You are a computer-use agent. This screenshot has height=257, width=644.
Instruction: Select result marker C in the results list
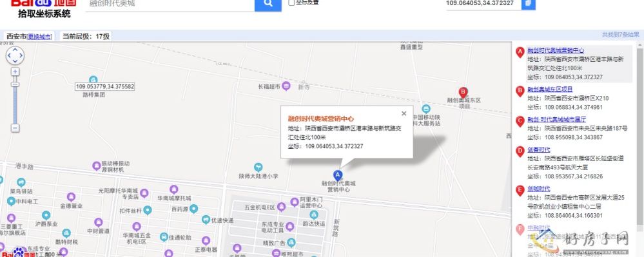point(520,121)
